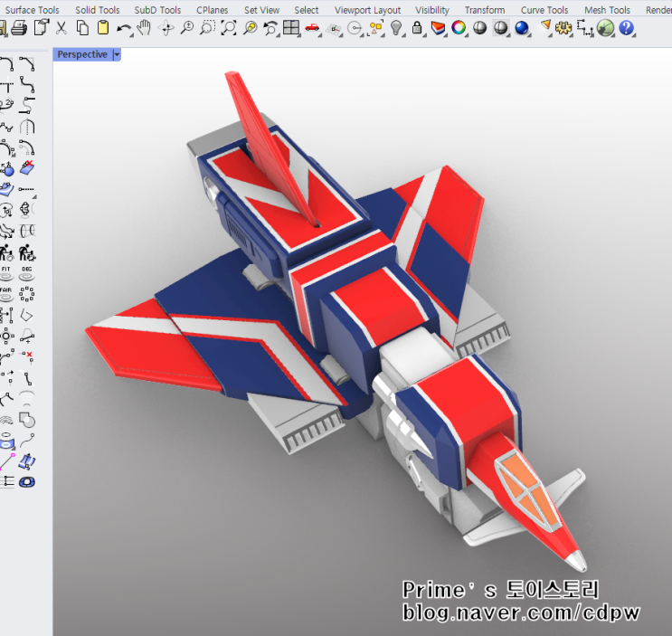This screenshot has width=672, height=636.
Task: Click the padlock Lock Objects icon
Action: (x=417, y=29)
